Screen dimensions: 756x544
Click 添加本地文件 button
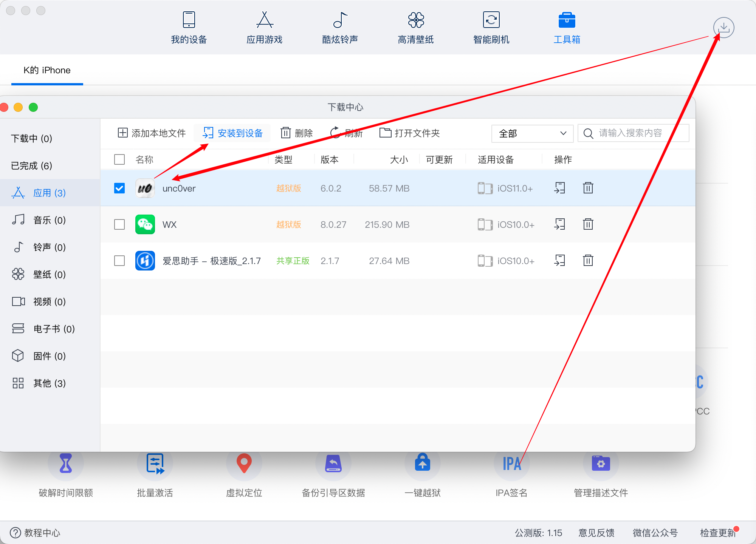point(152,133)
